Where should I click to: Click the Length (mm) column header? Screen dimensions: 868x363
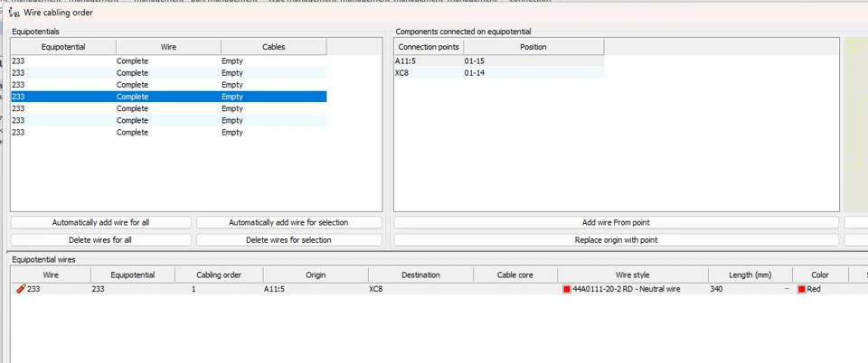750,275
